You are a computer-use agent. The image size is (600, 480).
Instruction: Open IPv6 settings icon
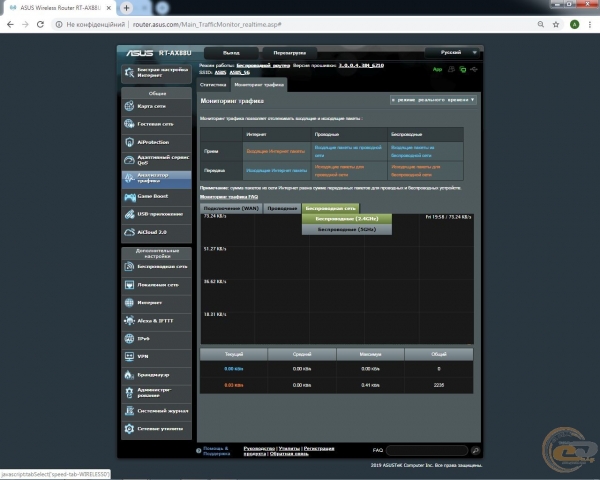[129, 338]
